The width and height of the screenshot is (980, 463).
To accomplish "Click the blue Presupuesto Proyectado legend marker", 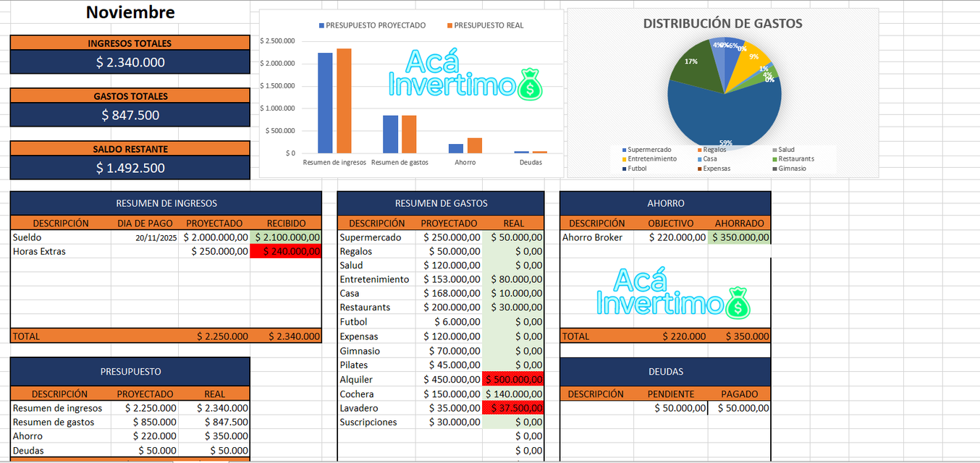I will point(322,25).
